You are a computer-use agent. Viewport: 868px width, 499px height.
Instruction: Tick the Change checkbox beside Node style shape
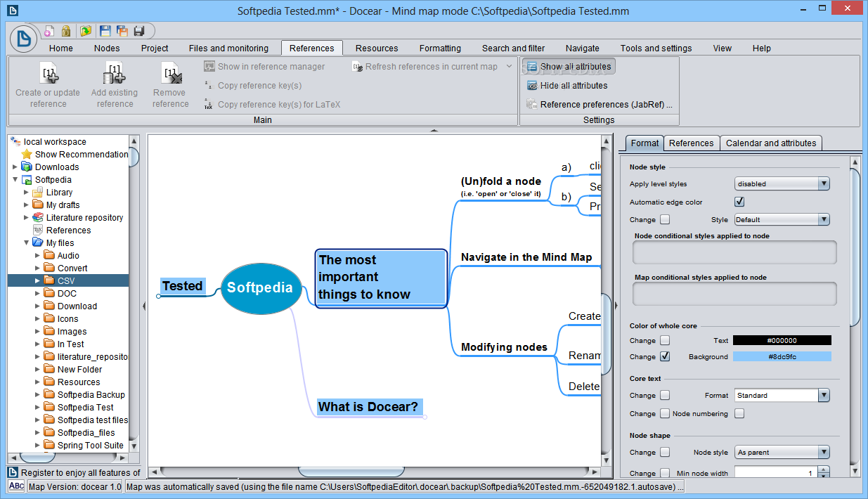pyautogui.click(x=665, y=453)
